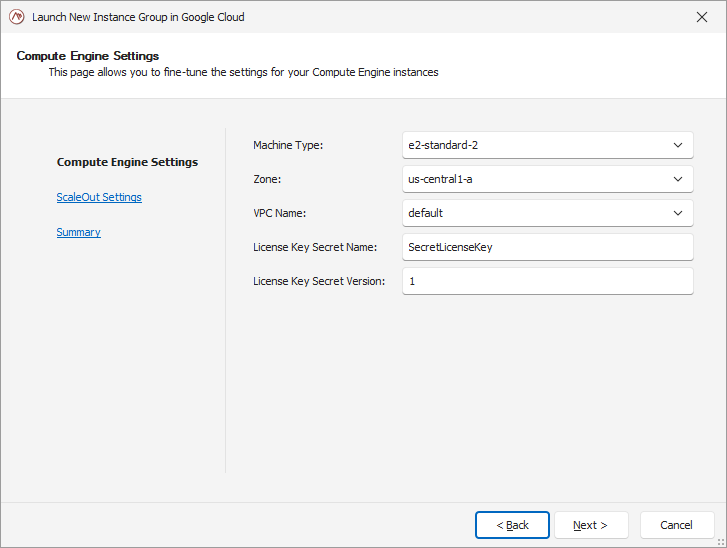The width and height of the screenshot is (727, 548).
Task: Click the Compute Engine Settings page heading
Action: click(88, 56)
